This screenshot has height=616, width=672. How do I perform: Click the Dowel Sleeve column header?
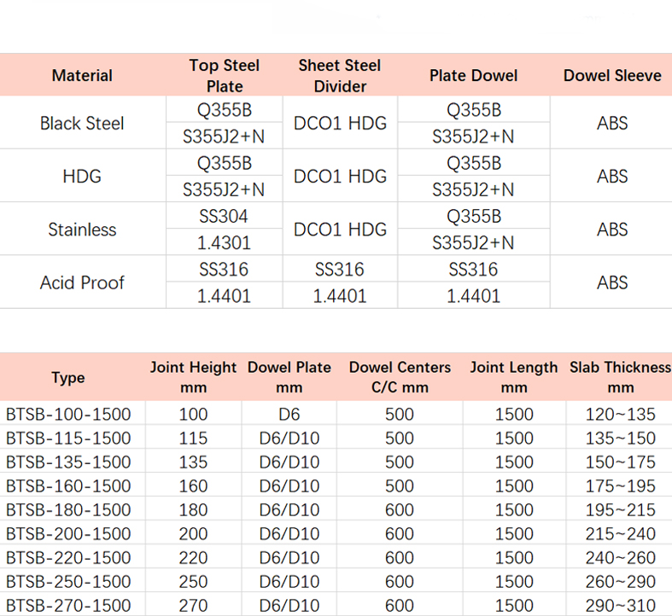click(612, 75)
